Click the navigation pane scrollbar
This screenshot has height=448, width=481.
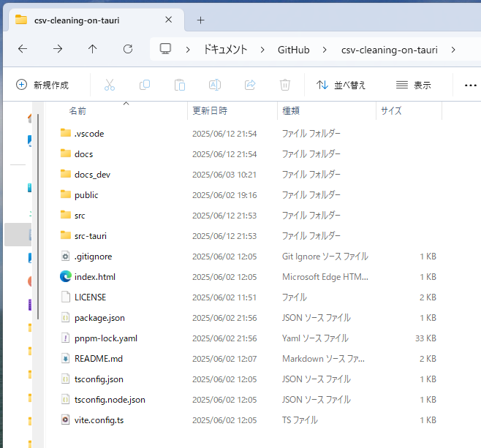tap(38, 216)
